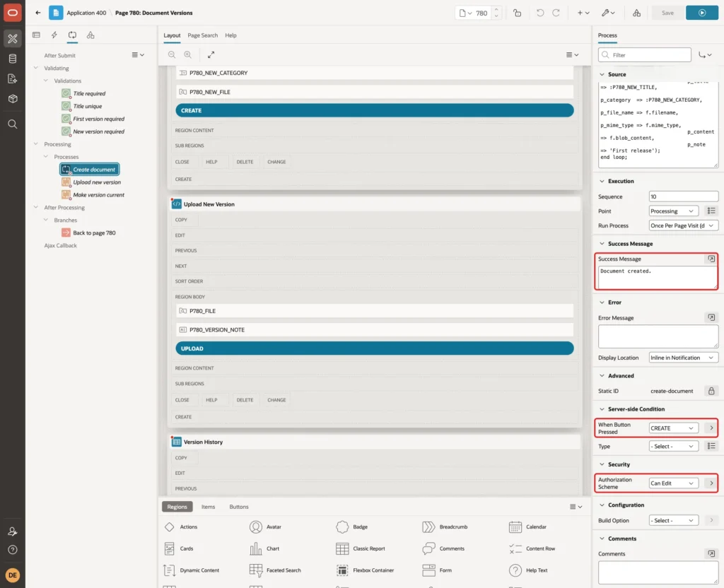This screenshot has height=588, width=724.
Task: Increment page number with stepper
Action: (496, 10)
